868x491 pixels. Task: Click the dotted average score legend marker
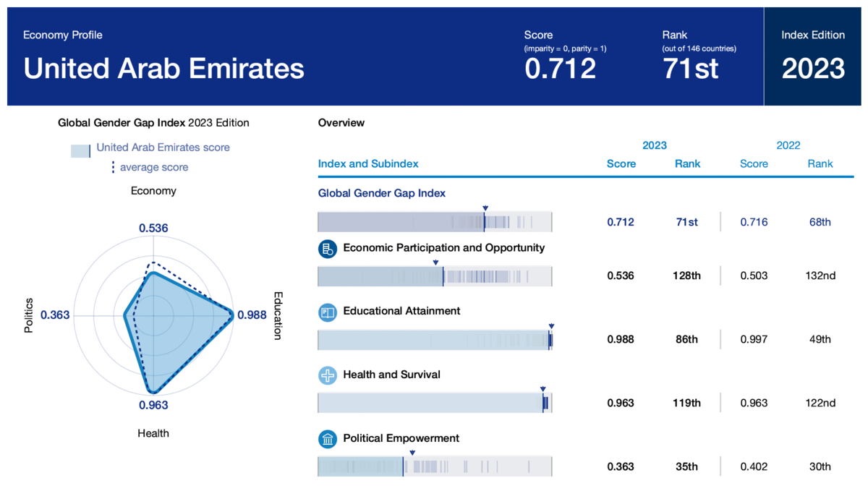tap(113, 167)
